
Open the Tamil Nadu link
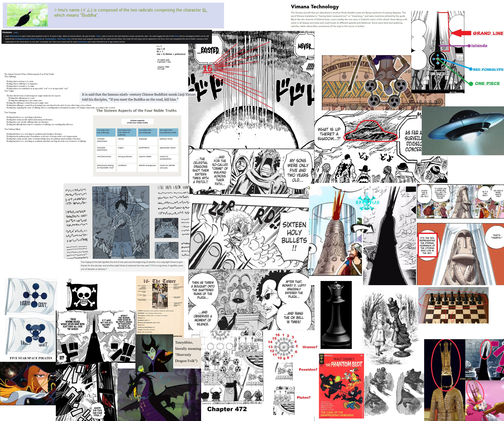click(x=61, y=39)
